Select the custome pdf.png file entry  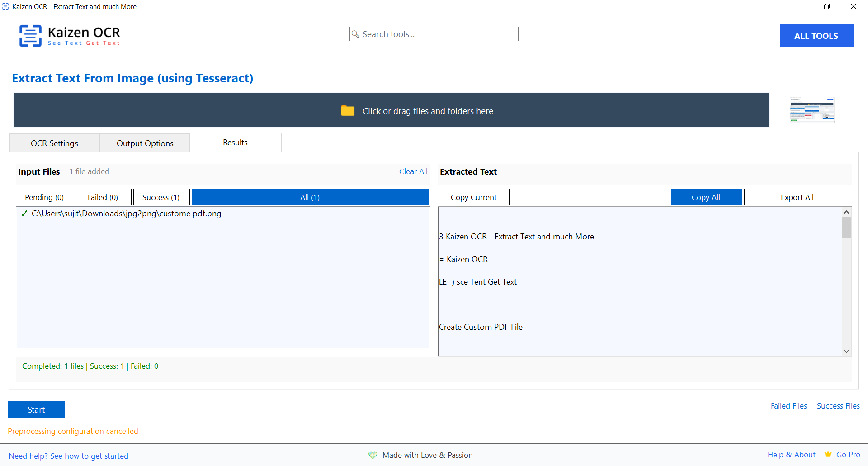click(126, 214)
